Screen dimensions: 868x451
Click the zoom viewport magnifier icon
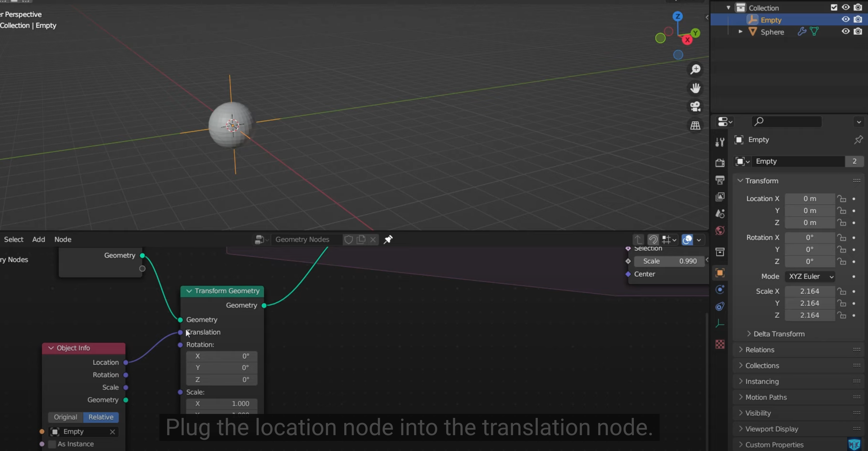[695, 69]
